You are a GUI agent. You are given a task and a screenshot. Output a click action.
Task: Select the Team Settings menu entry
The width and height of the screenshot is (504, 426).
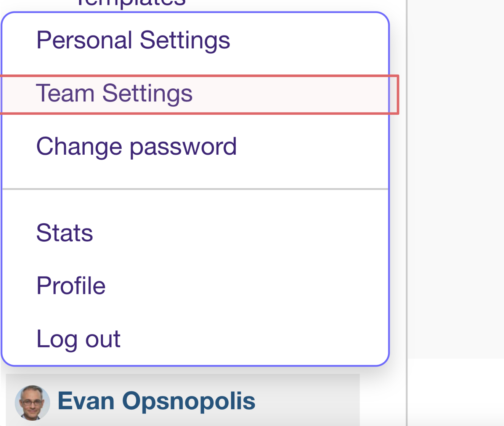[114, 94]
